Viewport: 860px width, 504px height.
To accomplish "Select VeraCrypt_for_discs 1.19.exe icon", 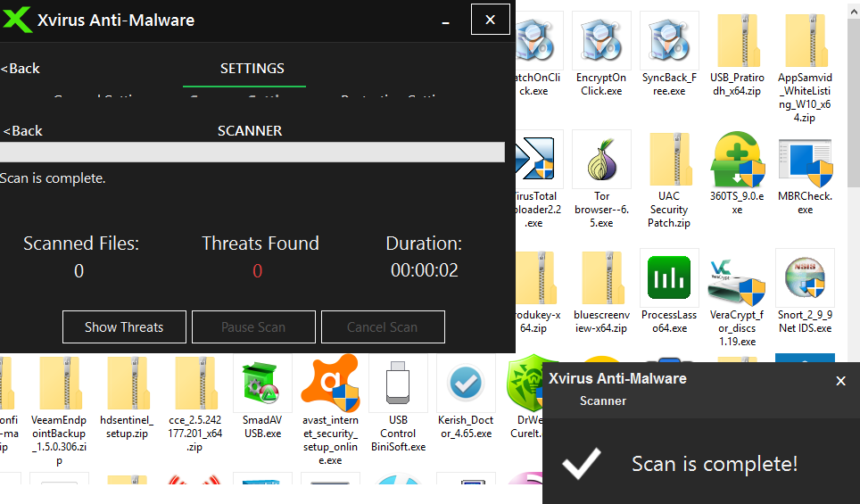I will click(737, 281).
